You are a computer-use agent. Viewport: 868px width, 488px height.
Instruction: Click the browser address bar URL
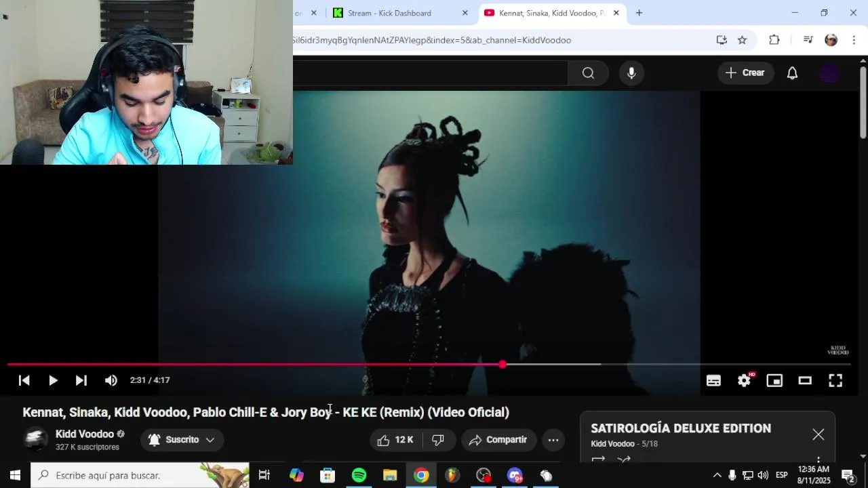[432, 40]
